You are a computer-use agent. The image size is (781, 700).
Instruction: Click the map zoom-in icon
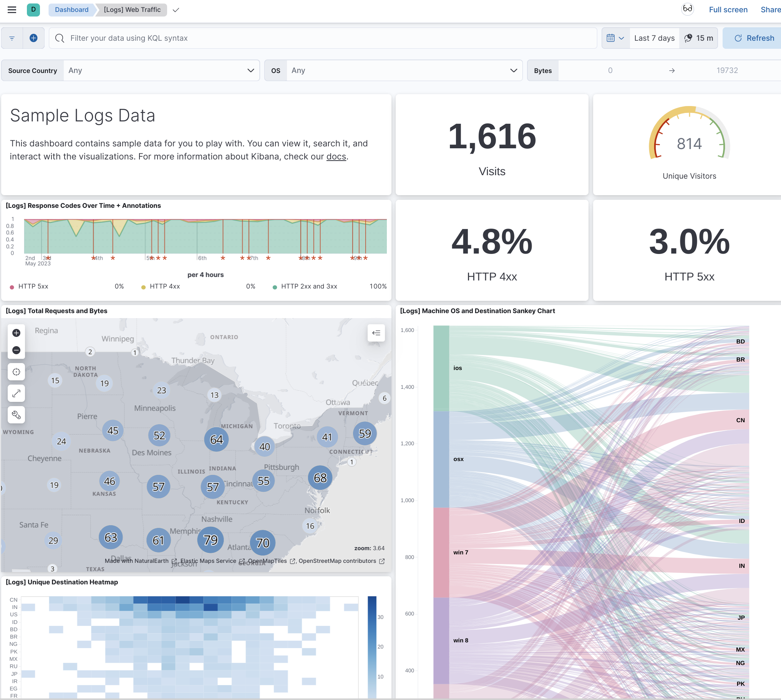15,332
